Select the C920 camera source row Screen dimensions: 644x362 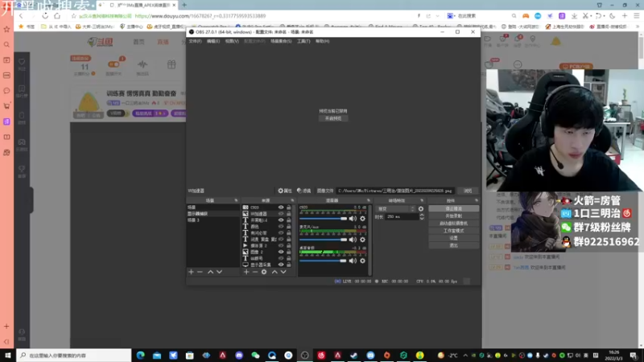267,208
